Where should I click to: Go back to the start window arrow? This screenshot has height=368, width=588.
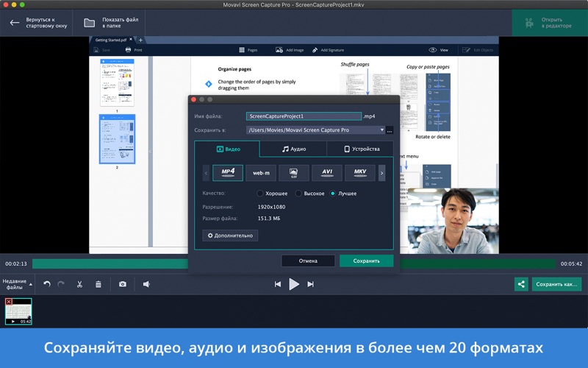[x=14, y=23]
